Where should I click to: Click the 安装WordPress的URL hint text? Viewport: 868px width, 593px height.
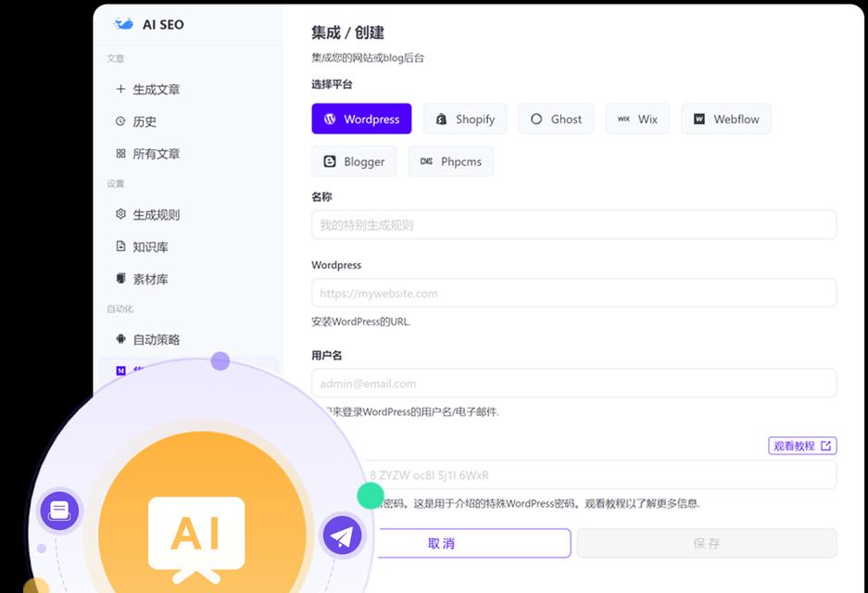tap(361, 322)
